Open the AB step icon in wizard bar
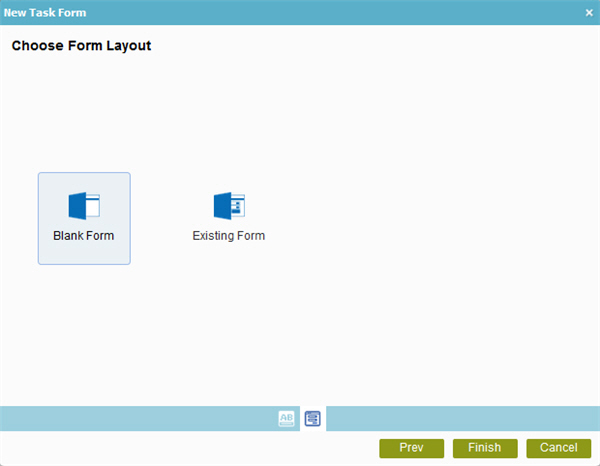This screenshot has height=466, width=600. 286,419
